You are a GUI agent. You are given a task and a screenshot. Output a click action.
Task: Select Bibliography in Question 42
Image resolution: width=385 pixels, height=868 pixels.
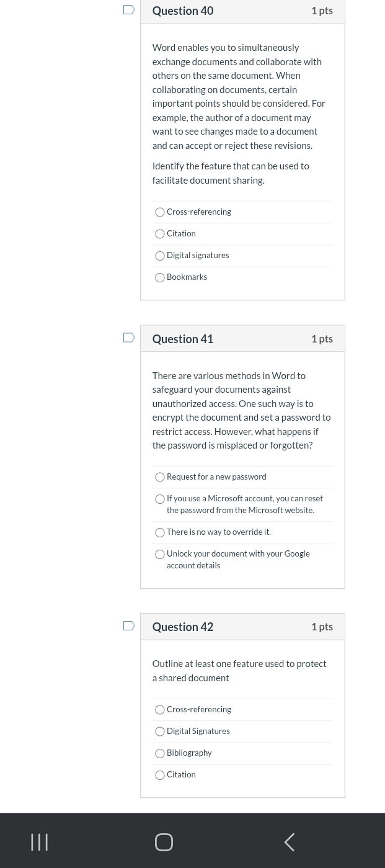[160, 753]
